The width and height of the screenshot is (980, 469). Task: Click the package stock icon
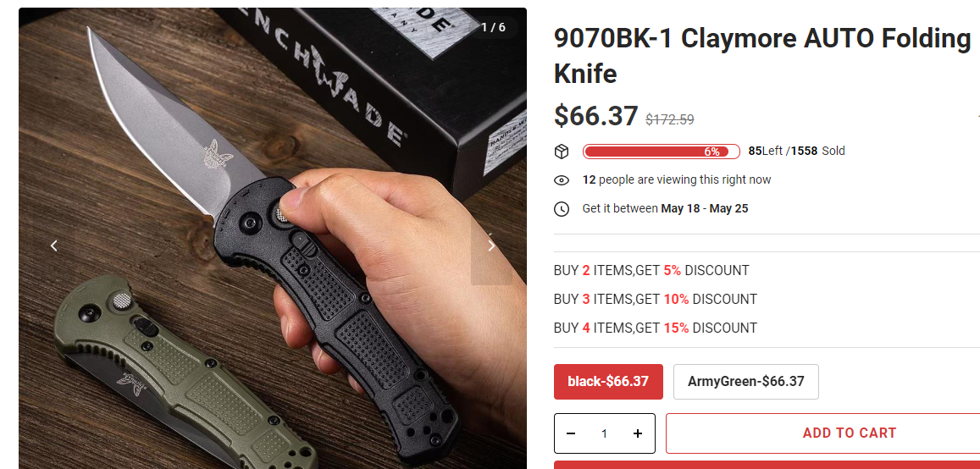pos(562,152)
